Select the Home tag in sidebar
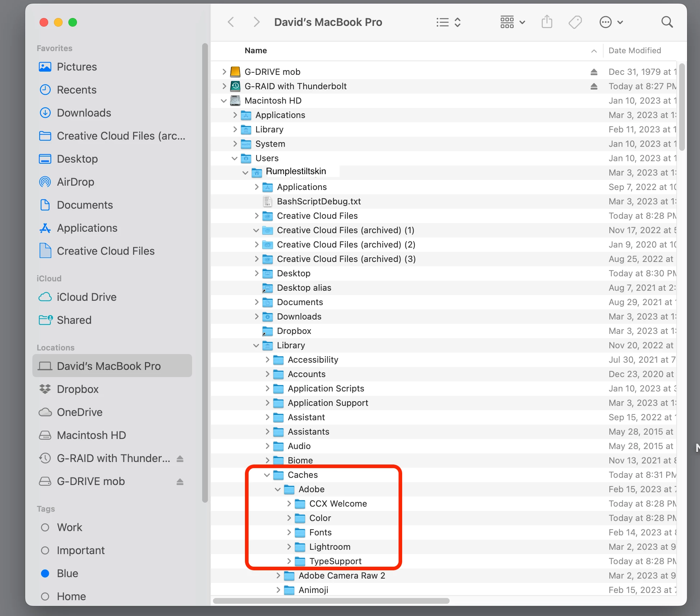This screenshot has height=616, width=700. (x=71, y=597)
